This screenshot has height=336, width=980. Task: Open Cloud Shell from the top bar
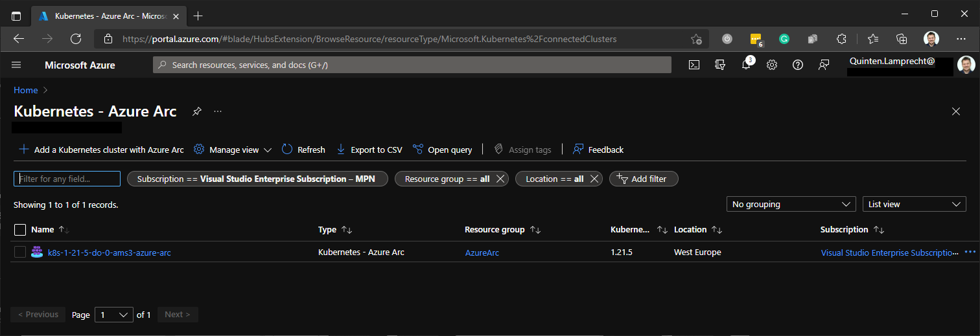pos(694,65)
